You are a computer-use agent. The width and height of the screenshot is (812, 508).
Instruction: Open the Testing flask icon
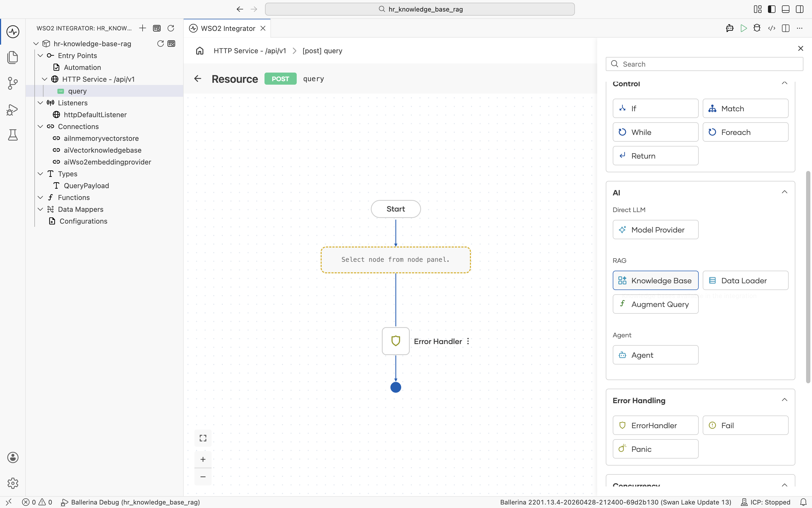(x=13, y=135)
